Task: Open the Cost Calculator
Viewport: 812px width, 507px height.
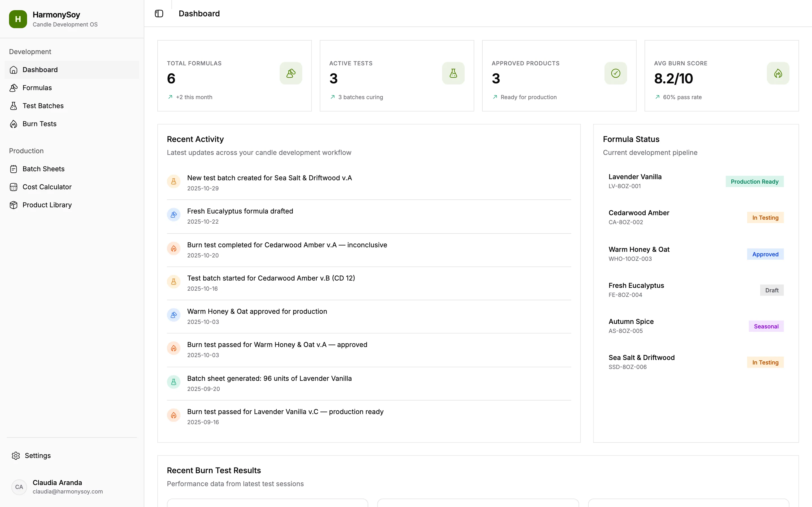Action: [x=47, y=187]
